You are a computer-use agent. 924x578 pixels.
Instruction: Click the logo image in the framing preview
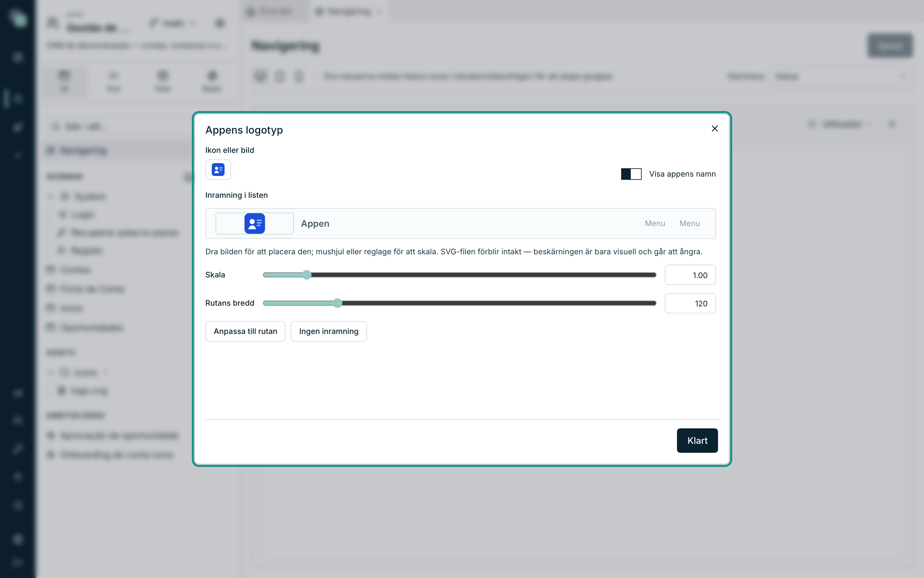pyautogui.click(x=255, y=223)
